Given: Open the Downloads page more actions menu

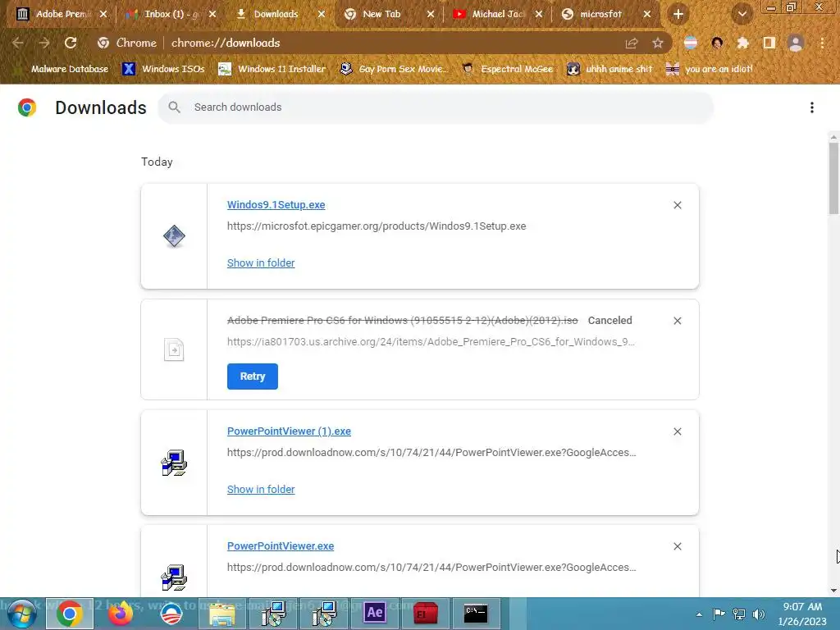Looking at the screenshot, I should 811,107.
